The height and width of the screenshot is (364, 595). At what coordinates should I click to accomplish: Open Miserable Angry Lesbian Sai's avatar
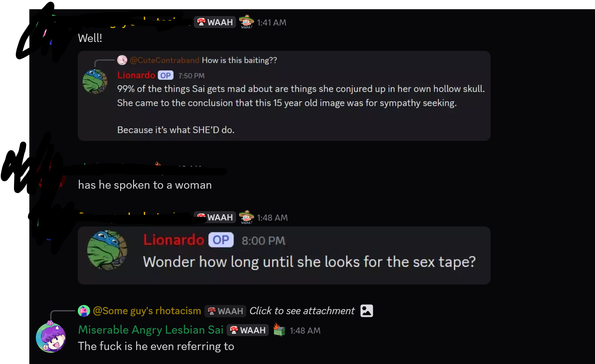tap(51, 337)
